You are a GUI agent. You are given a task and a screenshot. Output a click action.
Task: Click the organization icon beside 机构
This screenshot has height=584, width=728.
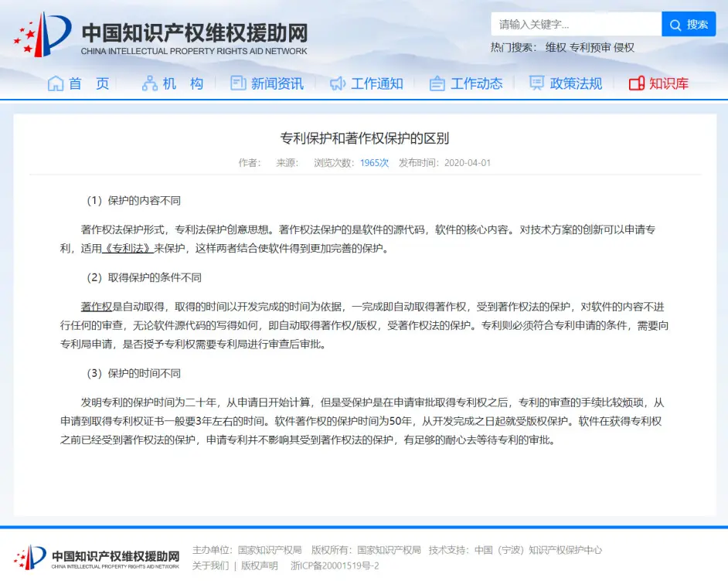149,83
